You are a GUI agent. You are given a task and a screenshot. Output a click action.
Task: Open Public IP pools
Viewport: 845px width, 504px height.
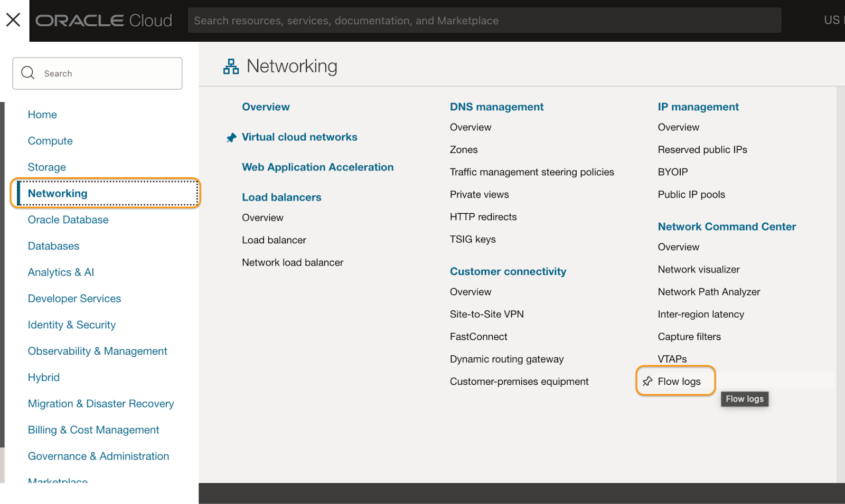pyautogui.click(x=691, y=195)
